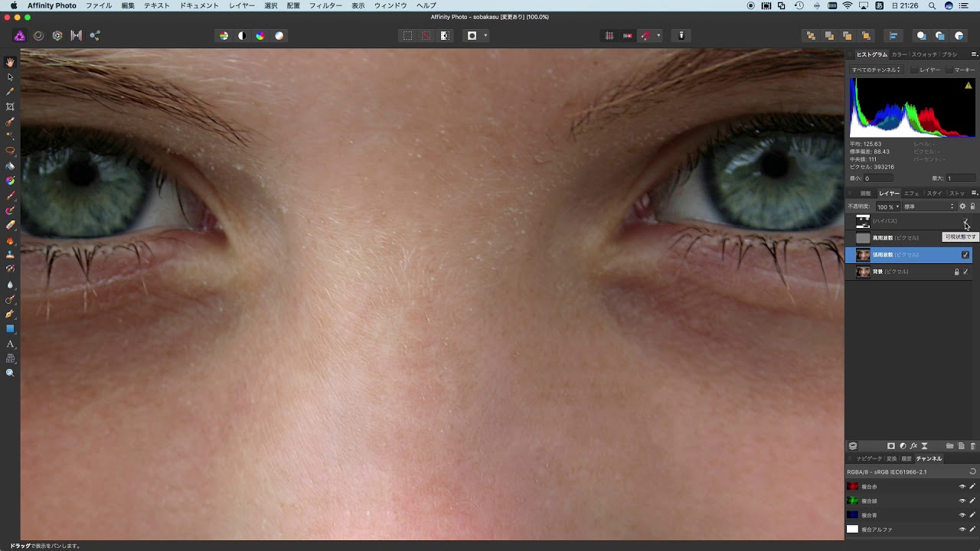
Task: Open the quick mask dropdown arrow in toolbar
Action: (485, 35)
